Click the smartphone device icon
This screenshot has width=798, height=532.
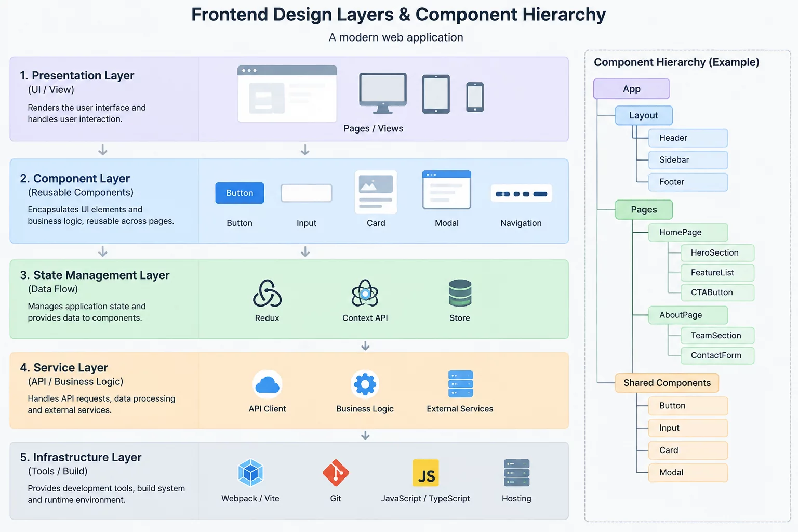tap(475, 97)
